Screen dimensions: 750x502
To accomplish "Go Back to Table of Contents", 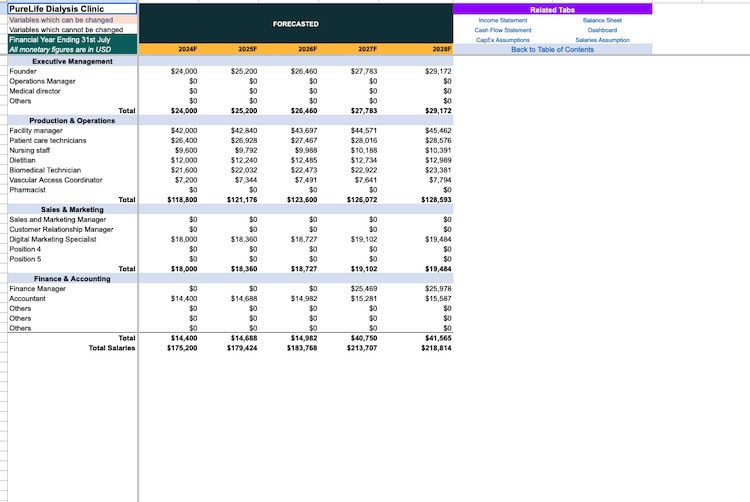I will pyautogui.click(x=552, y=49).
